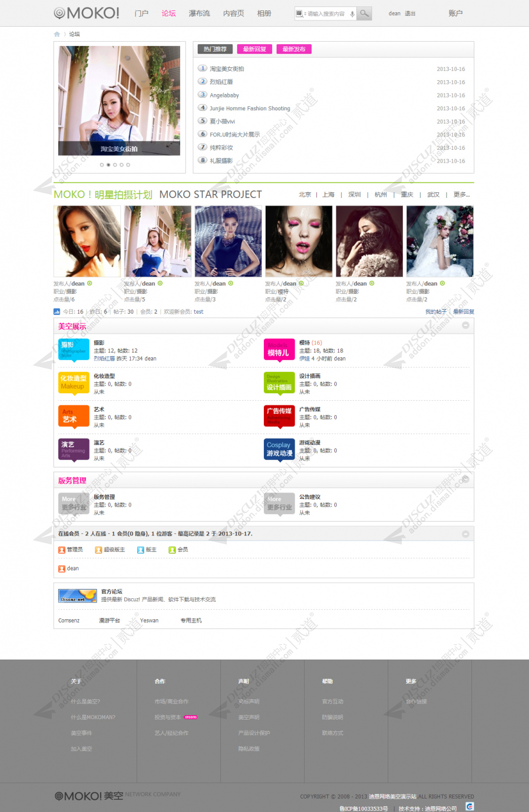Click the microphone icon in the search box
Image resolution: width=529 pixels, height=812 pixels.
[x=352, y=13]
